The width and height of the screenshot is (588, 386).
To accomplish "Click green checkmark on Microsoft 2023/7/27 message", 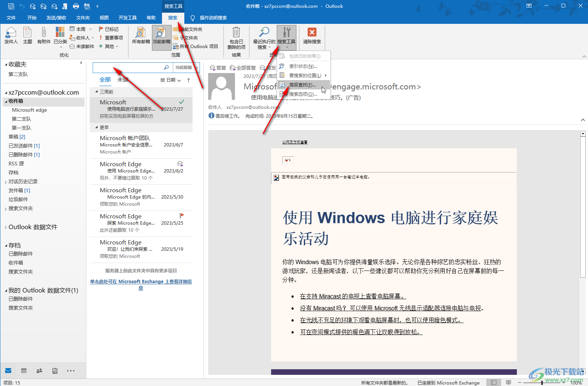I will (181, 102).
